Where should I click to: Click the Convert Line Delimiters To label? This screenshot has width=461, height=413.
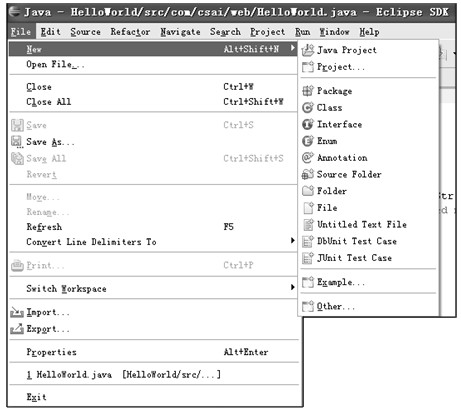coord(91,242)
